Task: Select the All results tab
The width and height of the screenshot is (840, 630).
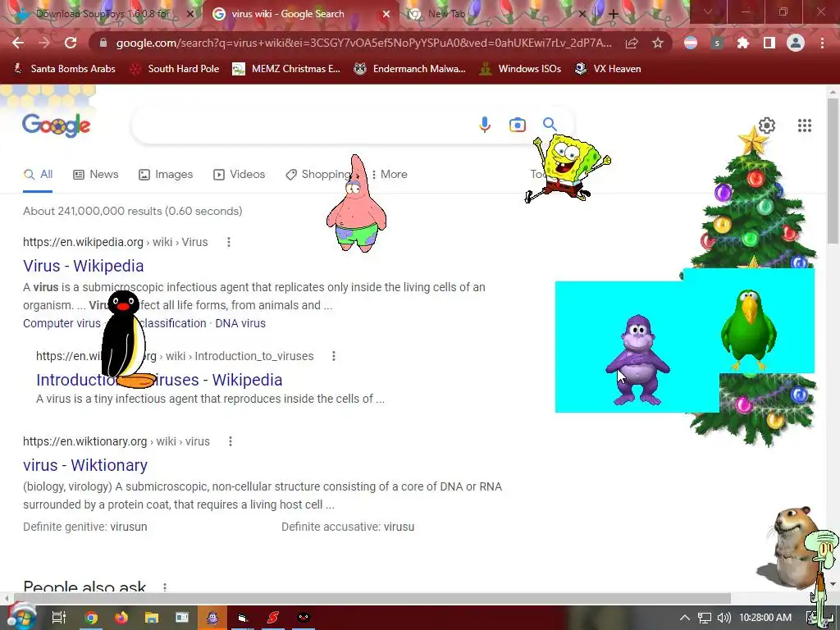Action: 38,175
